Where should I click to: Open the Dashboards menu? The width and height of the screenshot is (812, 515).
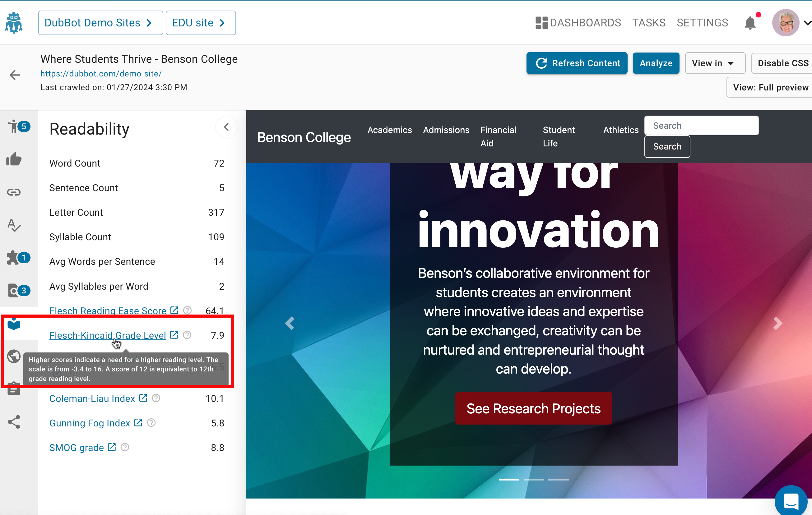coord(578,23)
